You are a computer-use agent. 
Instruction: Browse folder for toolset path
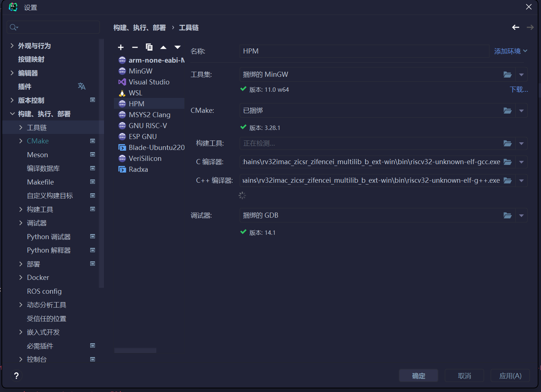point(508,75)
